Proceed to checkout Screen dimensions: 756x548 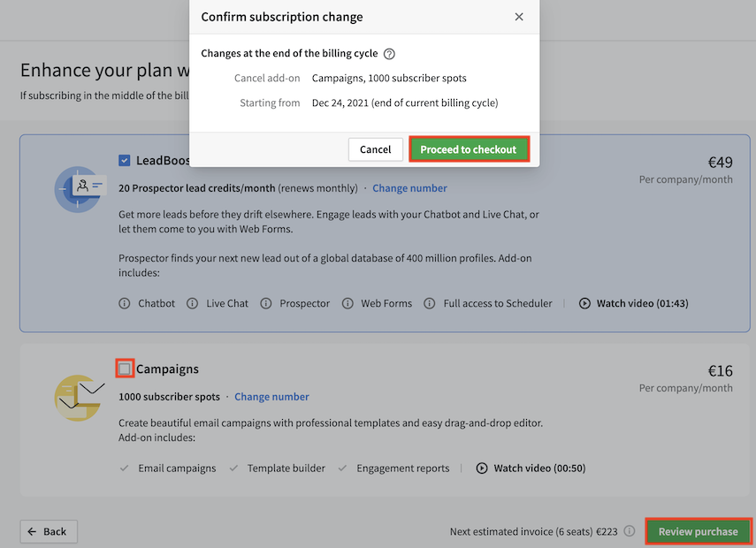469,149
